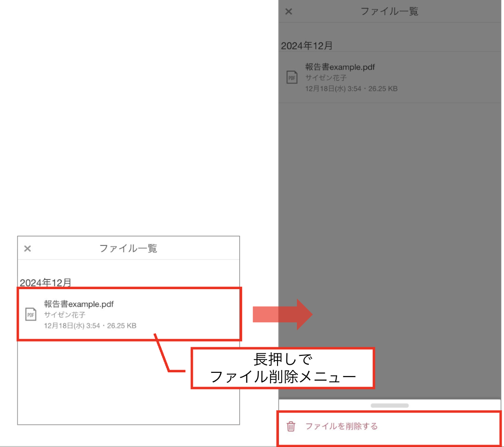The width and height of the screenshot is (504, 447).
Task: Click the ファイル一覧 title in the left panel
Action: pyautogui.click(x=128, y=249)
